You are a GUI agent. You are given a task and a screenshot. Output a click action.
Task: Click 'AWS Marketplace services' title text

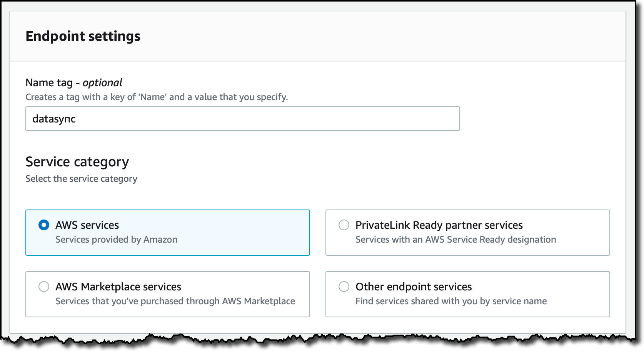[118, 287]
